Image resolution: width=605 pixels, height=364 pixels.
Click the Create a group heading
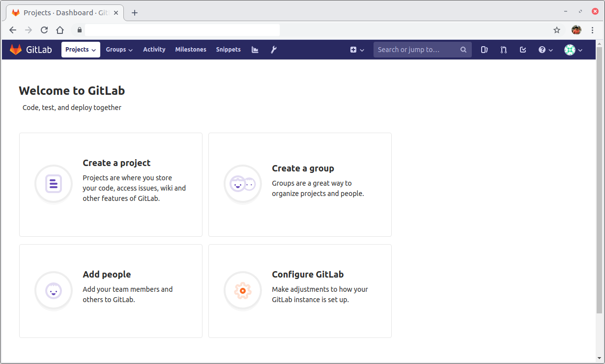point(303,168)
